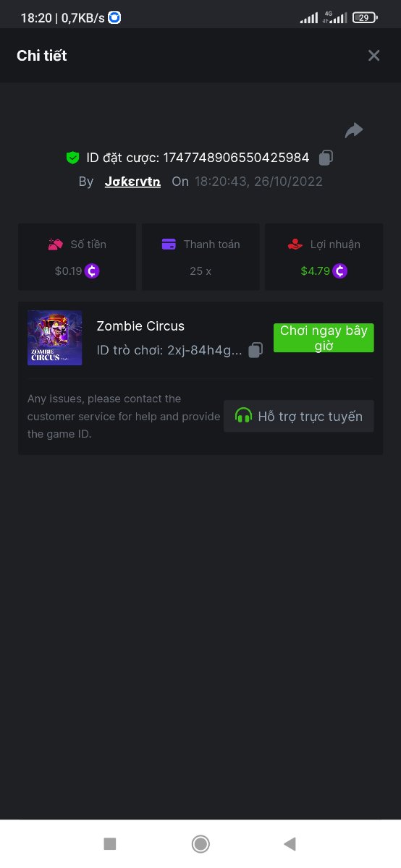This screenshot has width=401, height=868.
Task: Click the Số tiền money icon
Action: click(x=56, y=244)
